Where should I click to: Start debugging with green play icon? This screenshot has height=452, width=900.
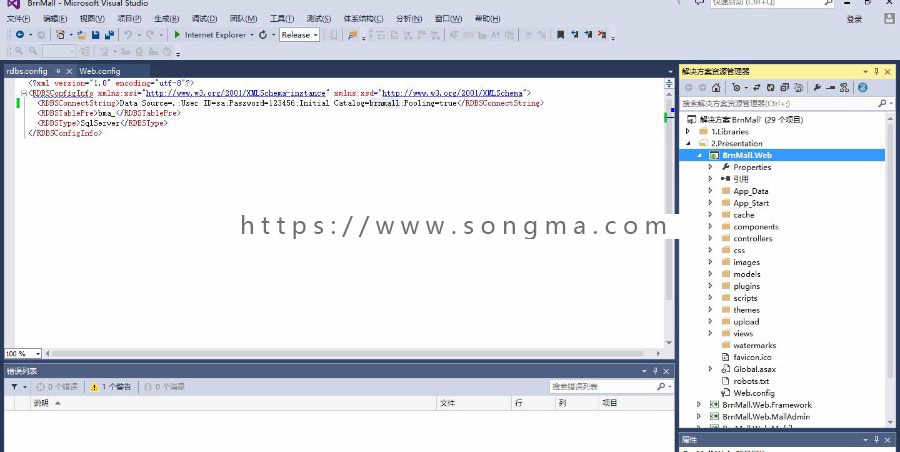click(177, 35)
